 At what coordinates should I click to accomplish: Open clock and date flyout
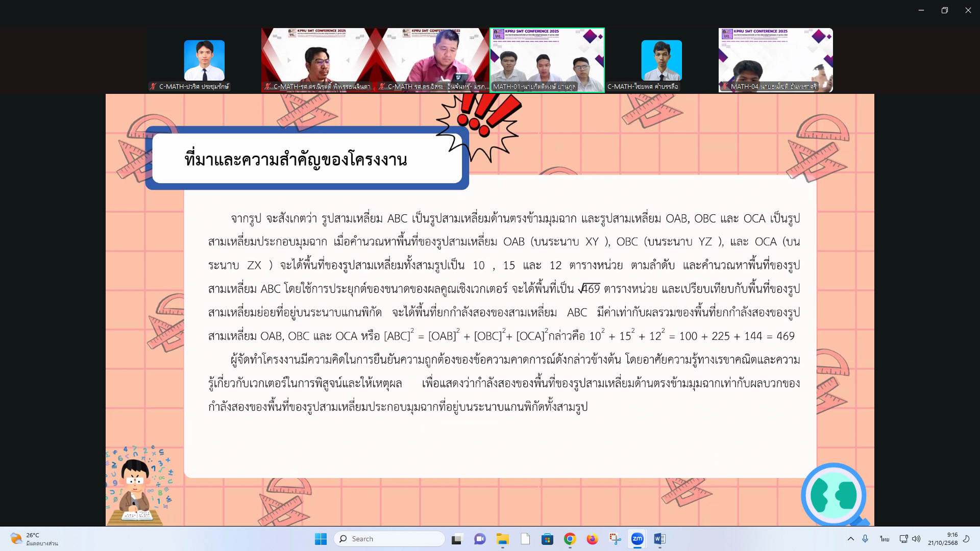[943, 539]
